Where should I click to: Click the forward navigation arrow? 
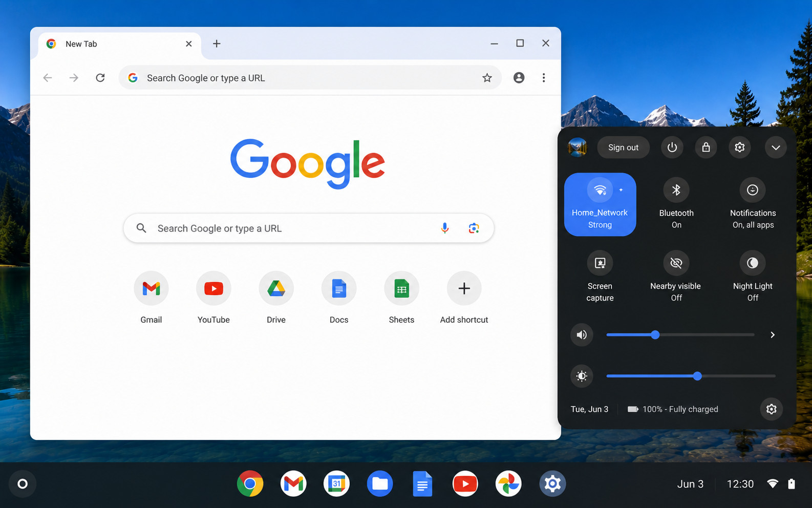[74, 78]
